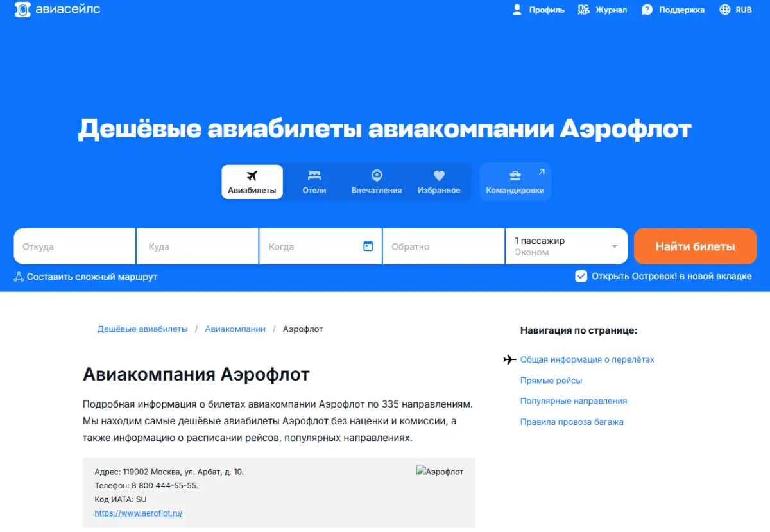770x532 pixels.
Task: Click the Профиль text label
Action: pyautogui.click(x=547, y=10)
